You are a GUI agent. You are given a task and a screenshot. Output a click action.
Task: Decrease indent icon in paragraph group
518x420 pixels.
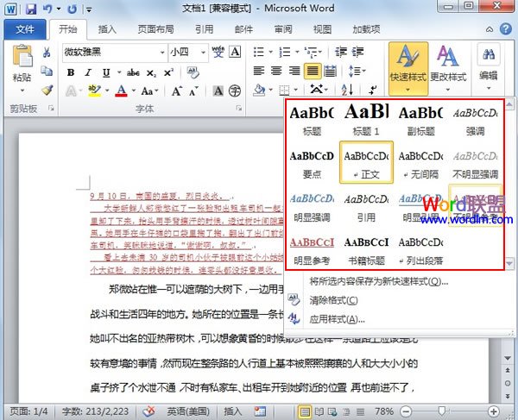340,52
